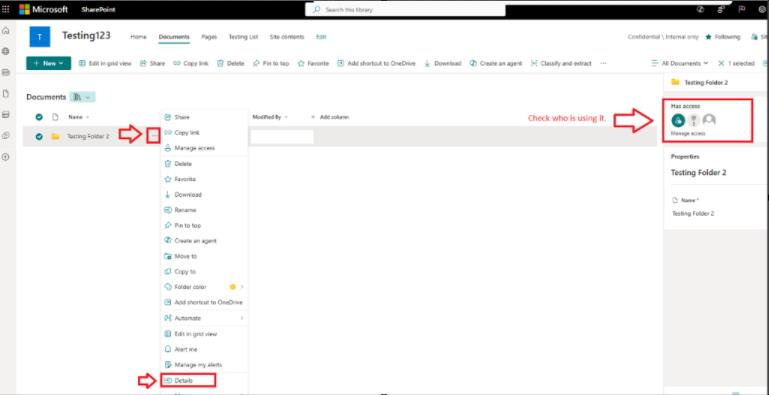Go to the Pages navigation tab

pyautogui.click(x=209, y=37)
